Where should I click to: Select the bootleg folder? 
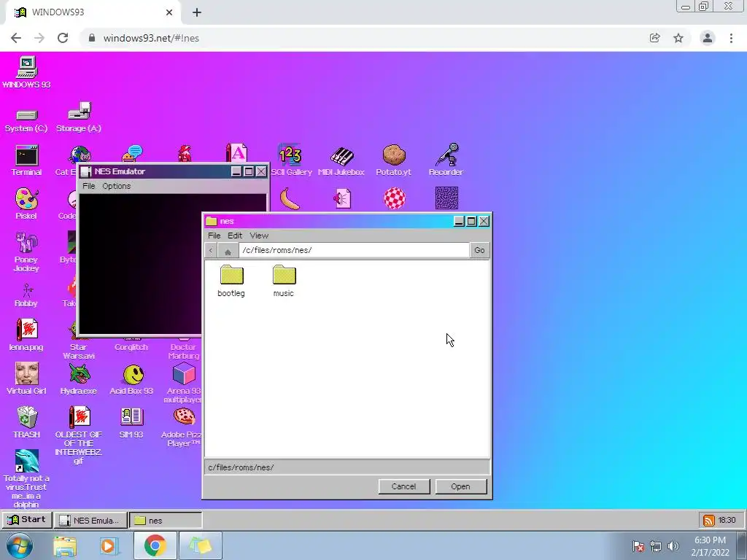click(231, 281)
